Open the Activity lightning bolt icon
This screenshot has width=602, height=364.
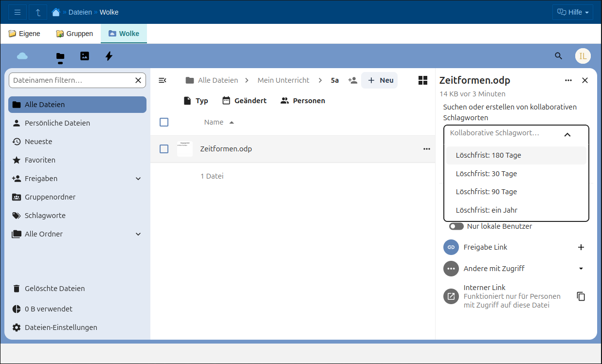coord(109,56)
